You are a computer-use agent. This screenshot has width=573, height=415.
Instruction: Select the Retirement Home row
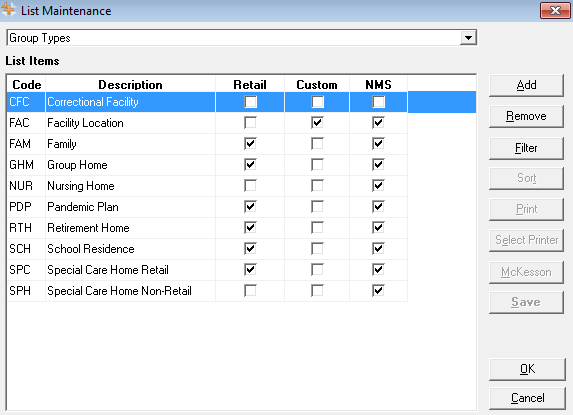[207, 228]
